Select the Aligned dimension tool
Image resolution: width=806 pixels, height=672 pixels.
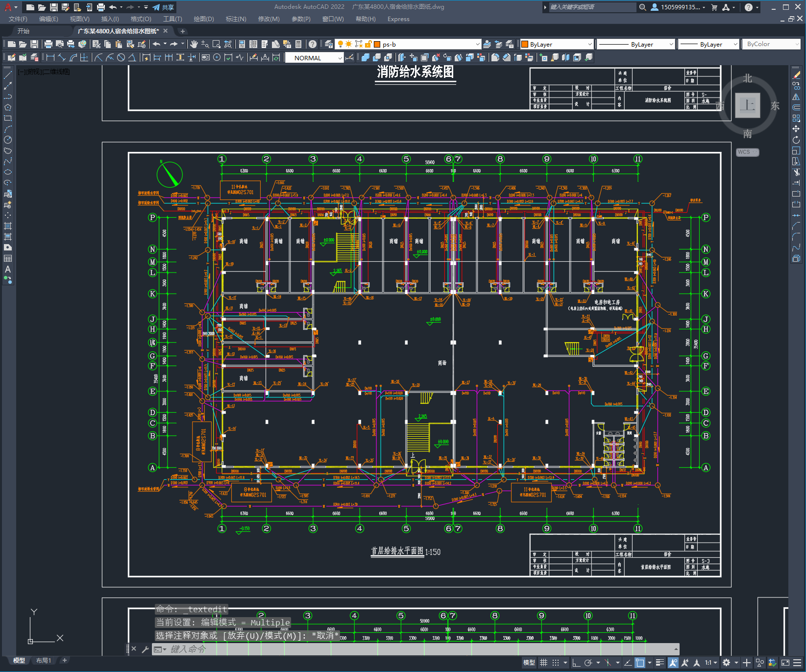[61, 57]
